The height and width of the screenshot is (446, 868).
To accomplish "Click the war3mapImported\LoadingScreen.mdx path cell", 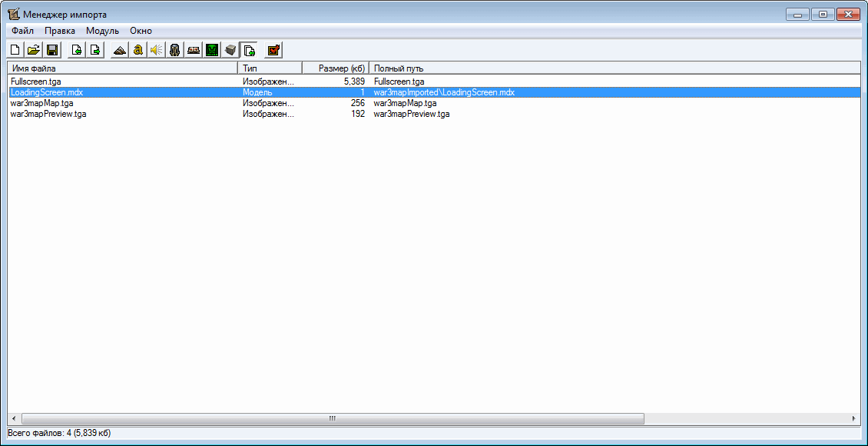I will click(x=444, y=92).
